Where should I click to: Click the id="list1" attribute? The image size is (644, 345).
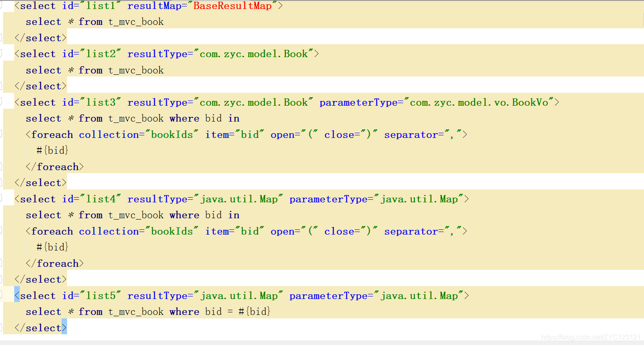92,6
